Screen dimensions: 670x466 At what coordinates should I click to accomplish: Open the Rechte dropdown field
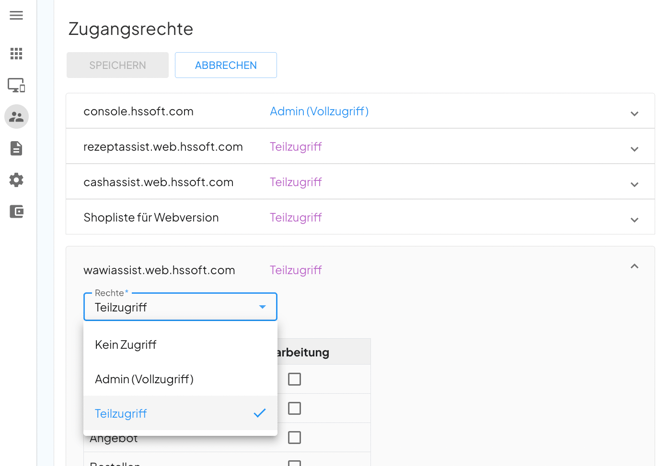(180, 307)
